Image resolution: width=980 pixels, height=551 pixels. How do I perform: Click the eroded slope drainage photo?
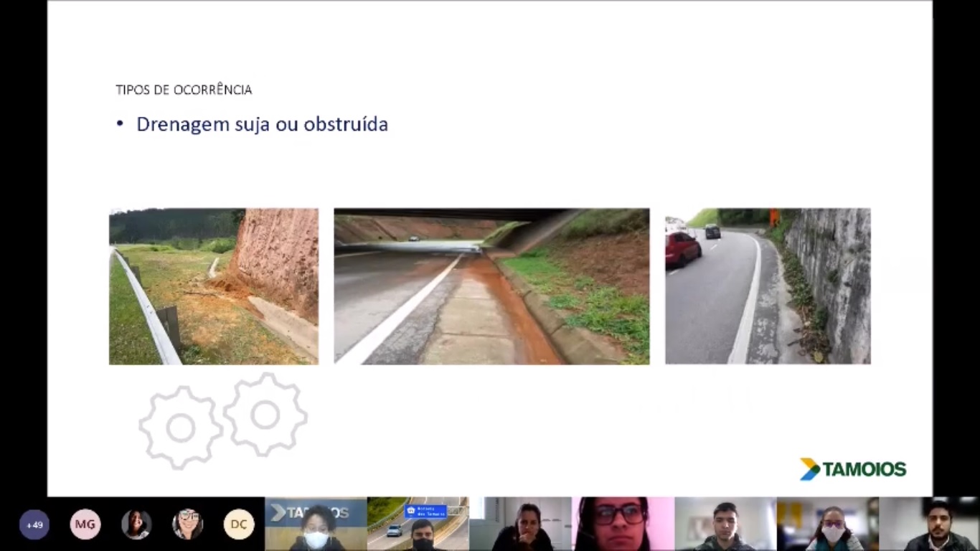point(213,286)
